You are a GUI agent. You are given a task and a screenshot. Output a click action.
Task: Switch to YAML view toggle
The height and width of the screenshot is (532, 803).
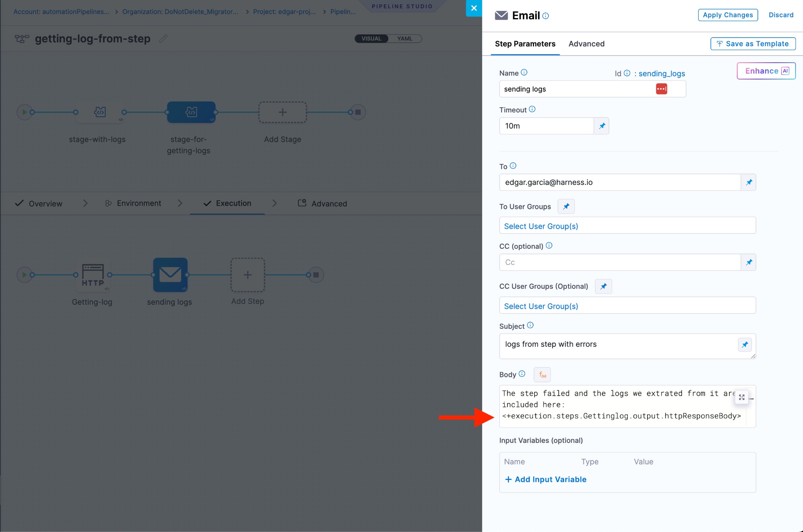pyautogui.click(x=404, y=39)
